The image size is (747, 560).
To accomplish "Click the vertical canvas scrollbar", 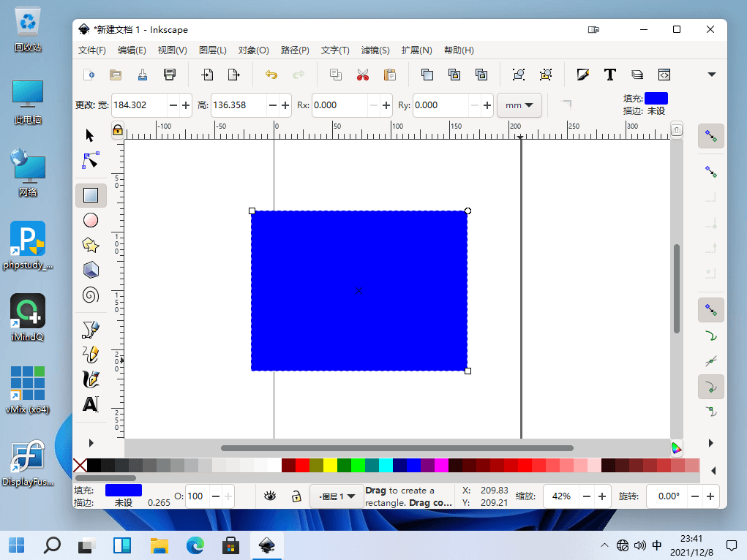I will coord(677,289).
